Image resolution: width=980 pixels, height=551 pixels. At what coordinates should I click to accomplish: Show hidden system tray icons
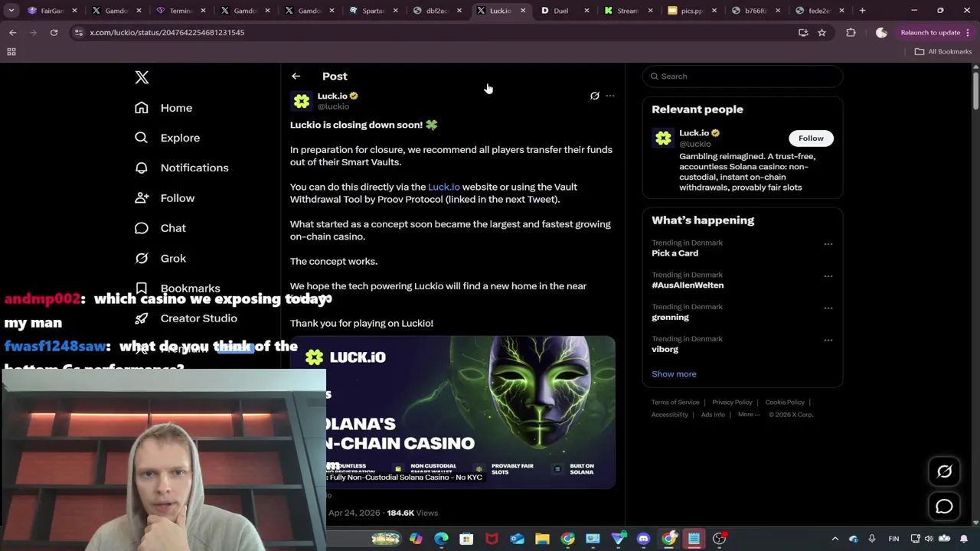[835, 539]
